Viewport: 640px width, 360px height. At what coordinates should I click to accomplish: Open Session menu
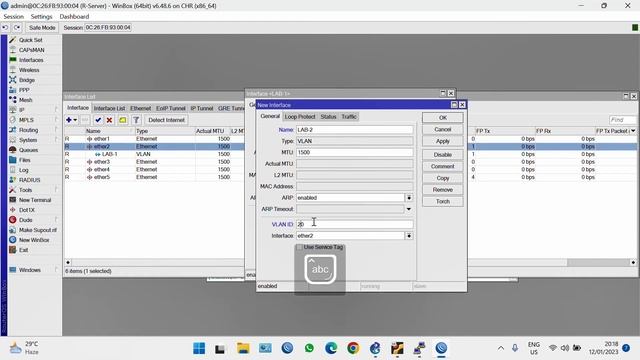(13, 17)
